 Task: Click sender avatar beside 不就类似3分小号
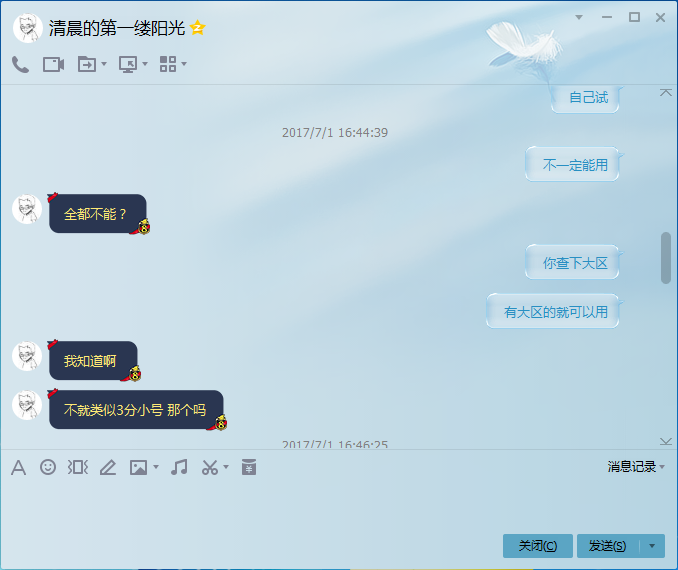pos(27,405)
